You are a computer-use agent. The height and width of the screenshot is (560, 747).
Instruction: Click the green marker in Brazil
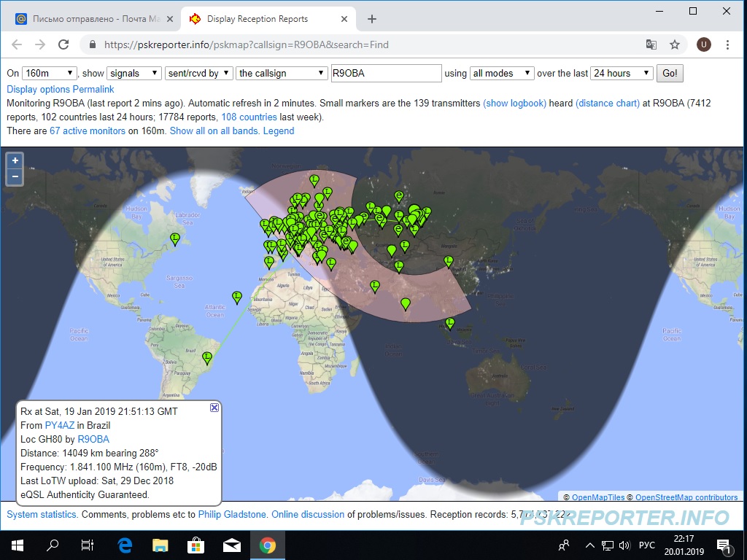pos(207,357)
